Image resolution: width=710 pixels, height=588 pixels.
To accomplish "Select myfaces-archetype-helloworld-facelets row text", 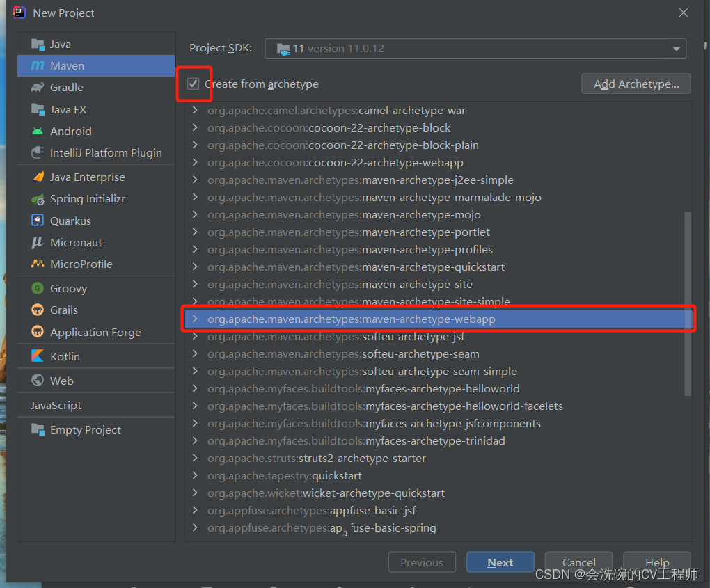I will click(386, 406).
